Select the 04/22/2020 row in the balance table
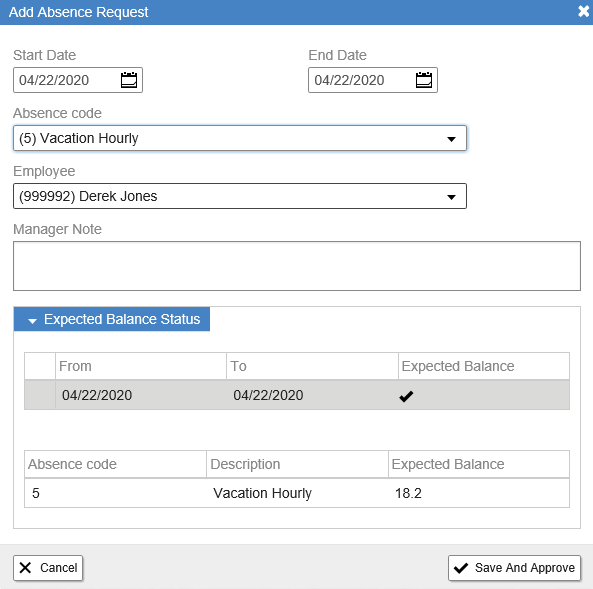The width and height of the screenshot is (593, 589). click(x=297, y=395)
